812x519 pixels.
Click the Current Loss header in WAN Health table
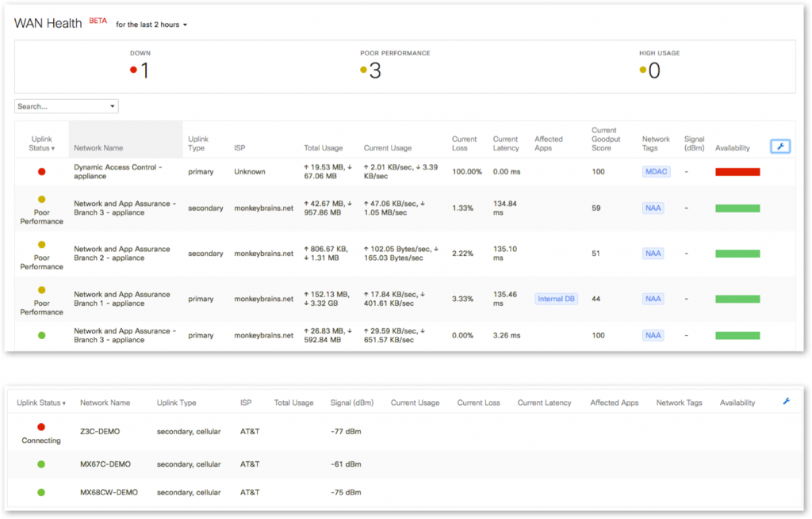[464, 143]
